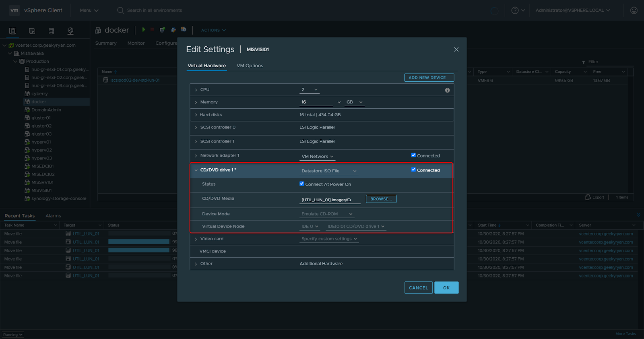Expand the Other hardware row
Image resolution: width=644 pixels, height=339 pixels.
point(196,264)
